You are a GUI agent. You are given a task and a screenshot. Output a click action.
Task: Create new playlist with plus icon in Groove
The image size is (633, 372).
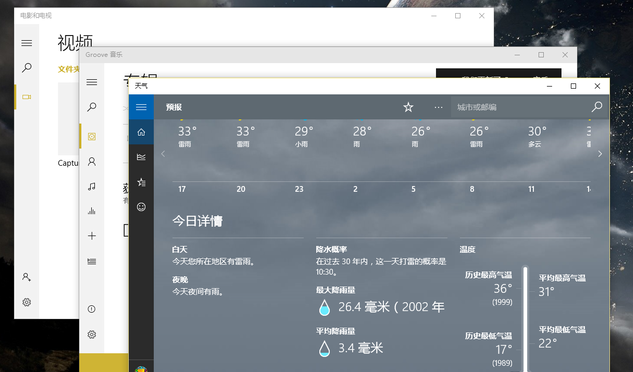92,236
